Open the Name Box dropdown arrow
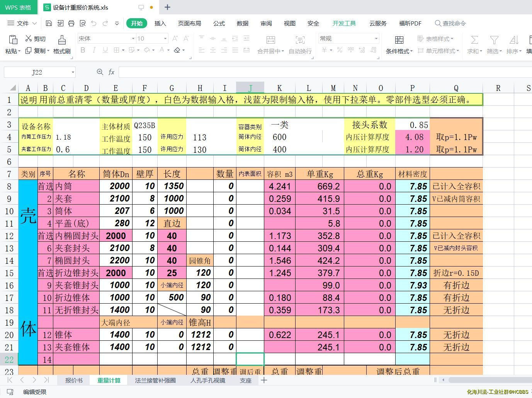Viewport: 532px width, 398px height. point(73,72)
